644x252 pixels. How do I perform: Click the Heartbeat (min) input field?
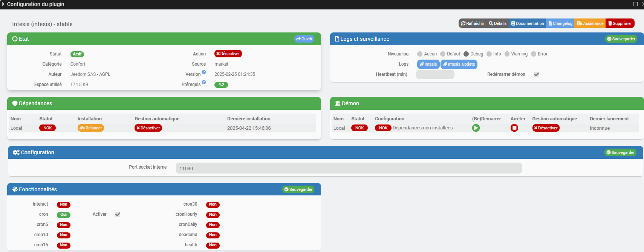coord(435,74)
